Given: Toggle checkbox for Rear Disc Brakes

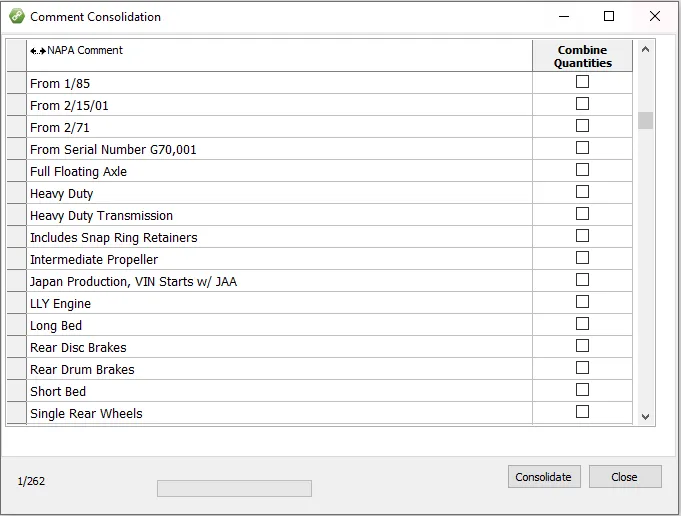Looking at the screenshot, I should [582, 346].
